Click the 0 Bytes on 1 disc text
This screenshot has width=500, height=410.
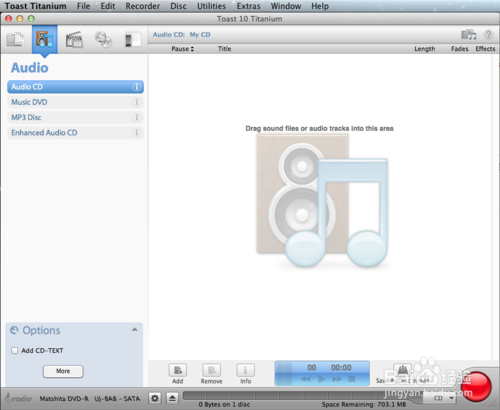pyautogui.click(x=224, y=405)
